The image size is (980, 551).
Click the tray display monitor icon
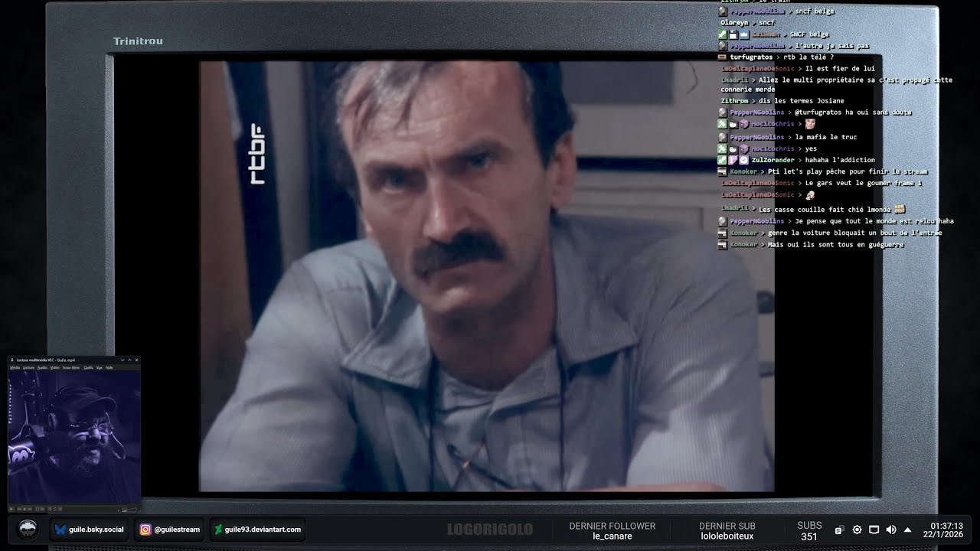[x=874, y=530]
